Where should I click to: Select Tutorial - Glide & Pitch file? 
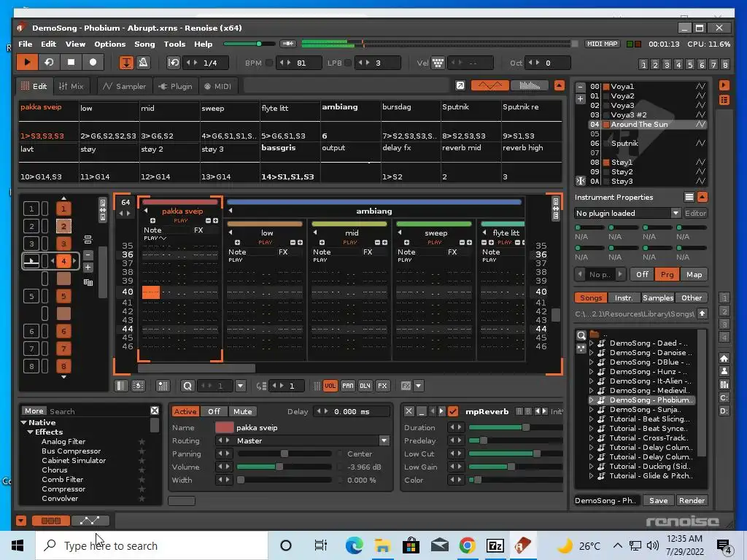coord(651,475)
